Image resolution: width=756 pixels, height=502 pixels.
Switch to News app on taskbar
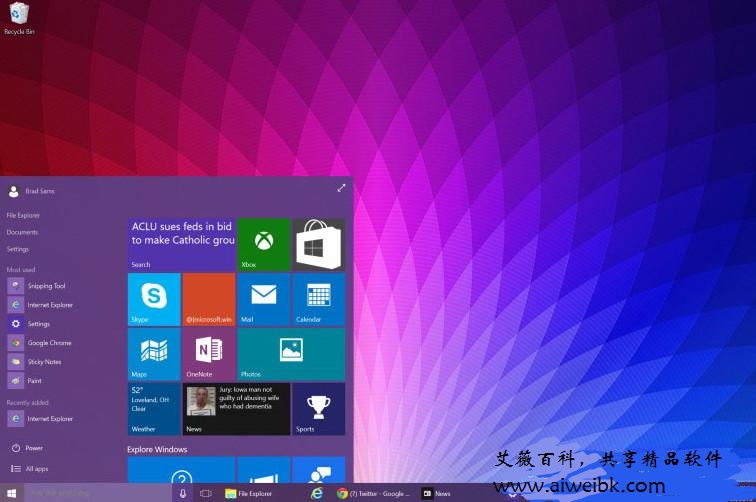(437, 493)
